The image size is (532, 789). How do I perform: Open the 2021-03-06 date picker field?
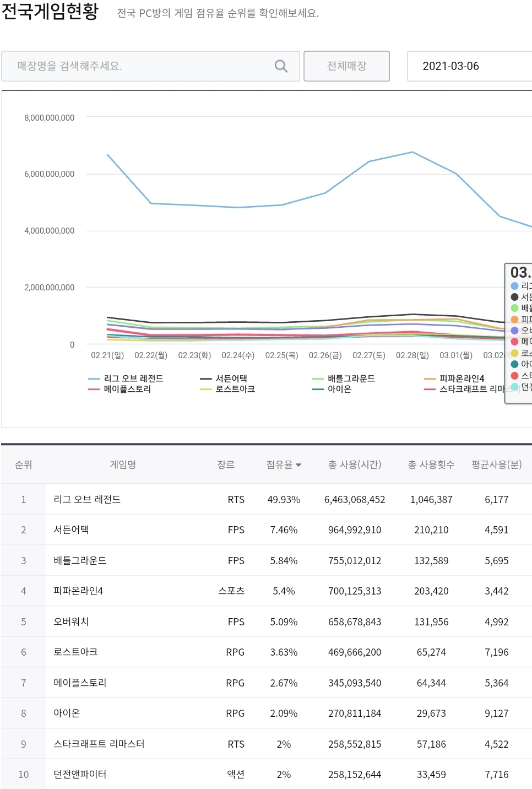point(468,66)
